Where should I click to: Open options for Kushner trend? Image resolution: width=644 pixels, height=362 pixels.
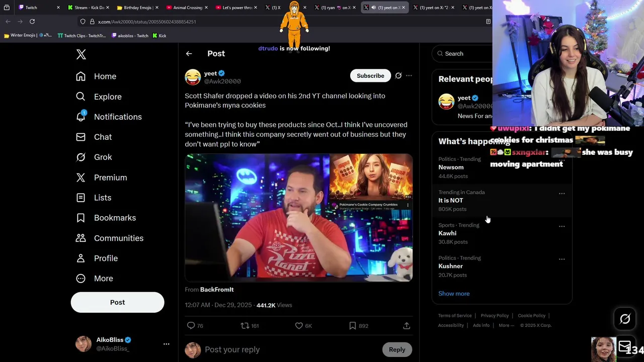(561, 259)
